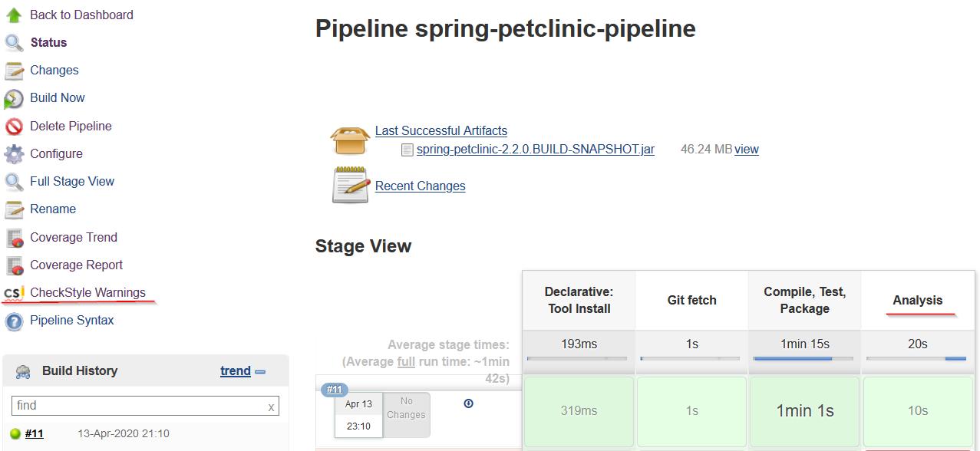The image size is (980, 451).
Task: Click the rainy weather icon in Build History header
Action: coord(21,370)
